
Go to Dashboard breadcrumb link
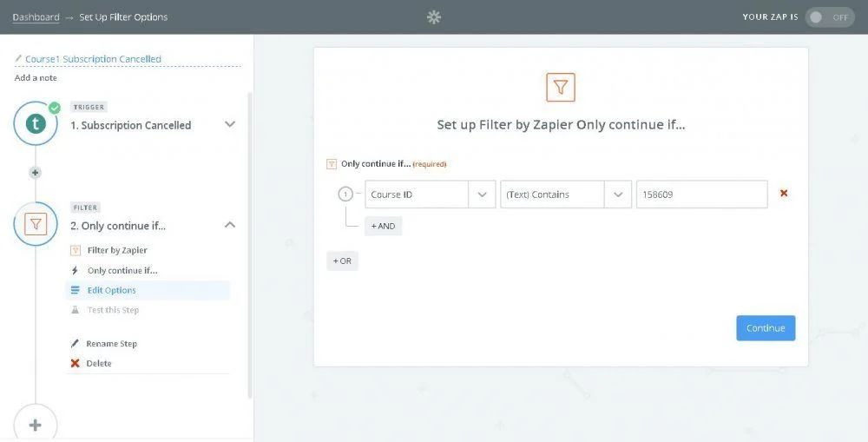click(x=36, y=17)
